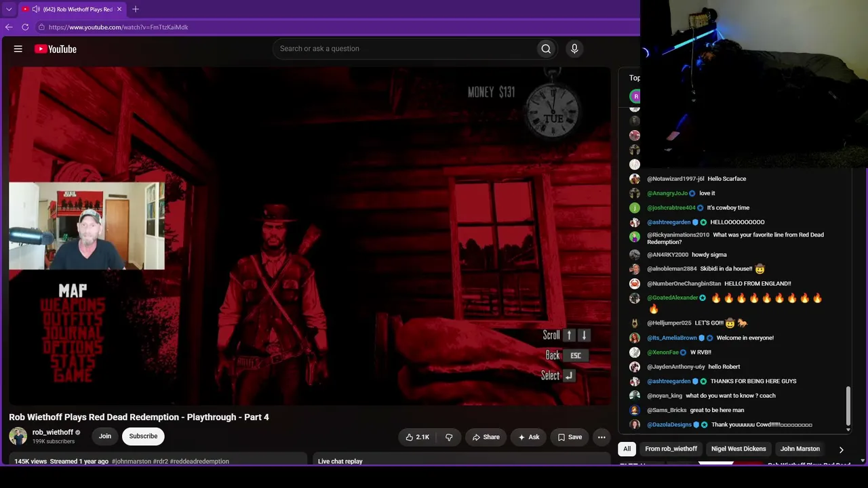Open avatar of @joshcrabtree404 in chat
868x488 pixels.
(x=635, y=208)
